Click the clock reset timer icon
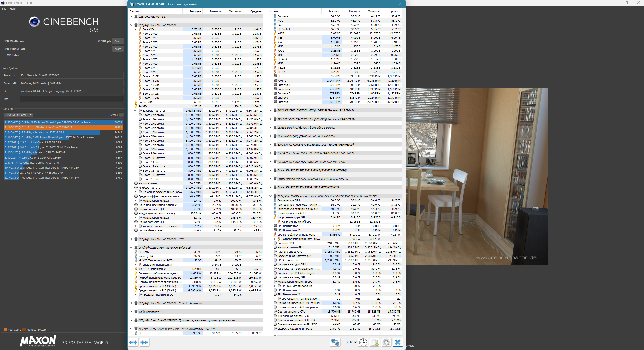Image resolution: width=644 pixels, height=350 pixels. tap(363, 342)
